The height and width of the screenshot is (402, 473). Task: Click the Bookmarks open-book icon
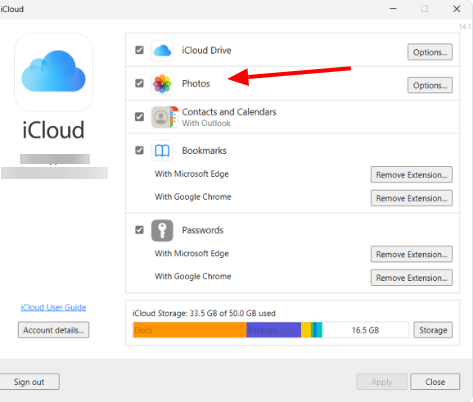(162, 151)
